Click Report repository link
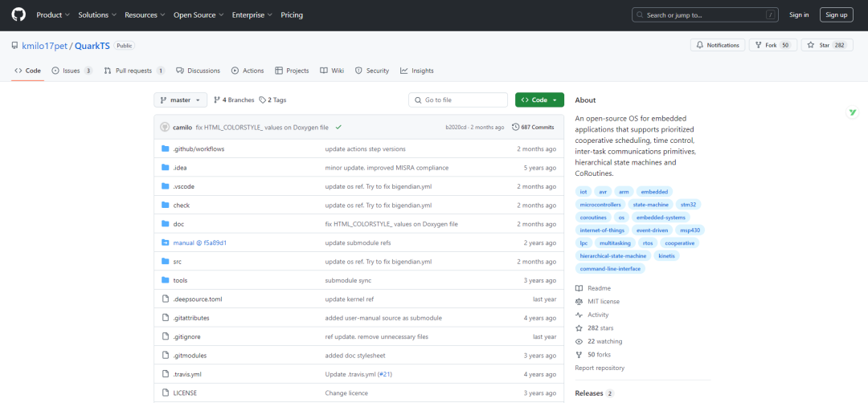868x403 pixels. (x=600, y=368)
